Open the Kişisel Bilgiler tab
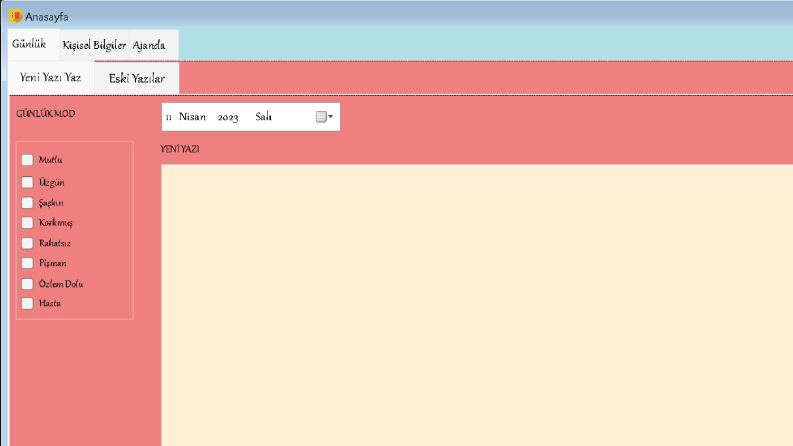This screenshot has height=446, width=793. point(94,45)
